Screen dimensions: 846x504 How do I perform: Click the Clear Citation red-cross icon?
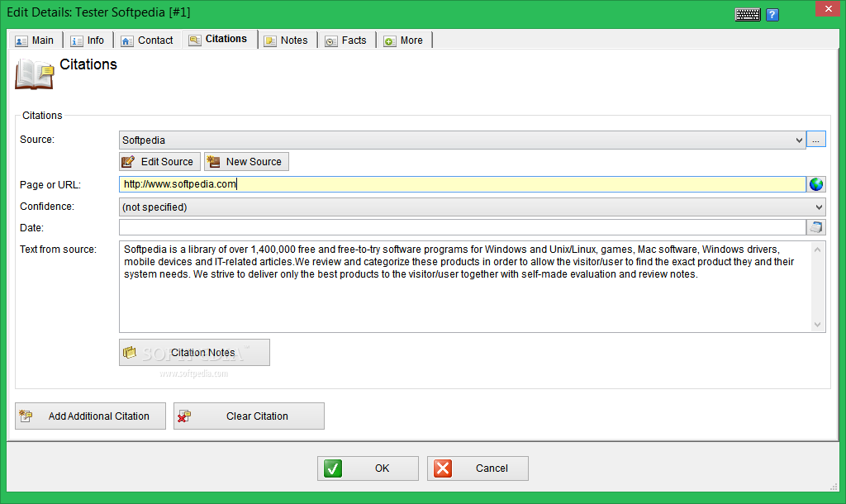click(184, 416)
